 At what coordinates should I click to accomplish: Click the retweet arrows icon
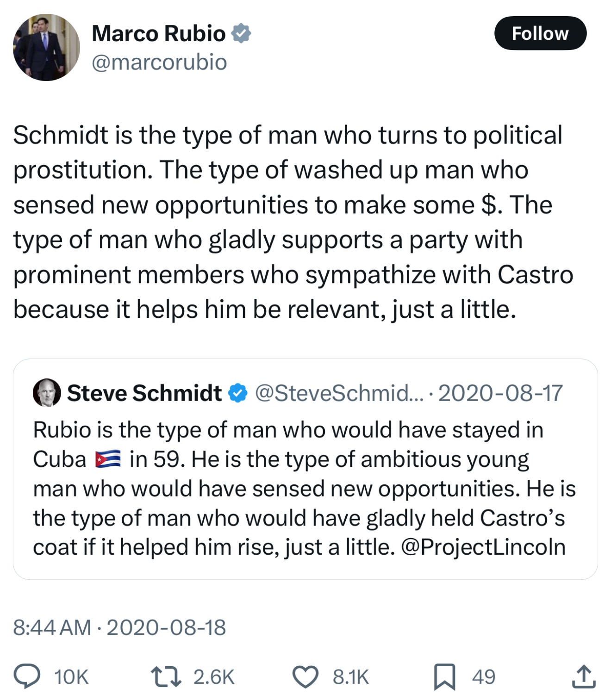[166, 676]
